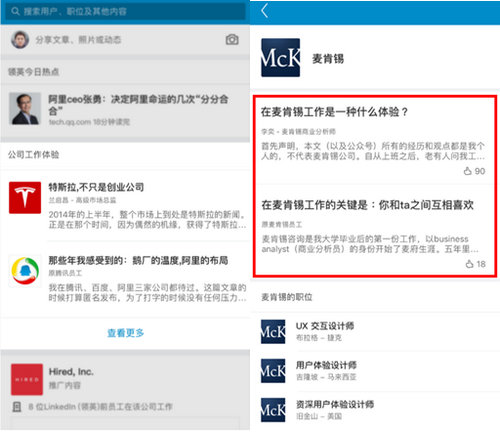Select the 资深用户体验设计师 job listing
This screenshot has width=500, height=433.
(375, 410)
